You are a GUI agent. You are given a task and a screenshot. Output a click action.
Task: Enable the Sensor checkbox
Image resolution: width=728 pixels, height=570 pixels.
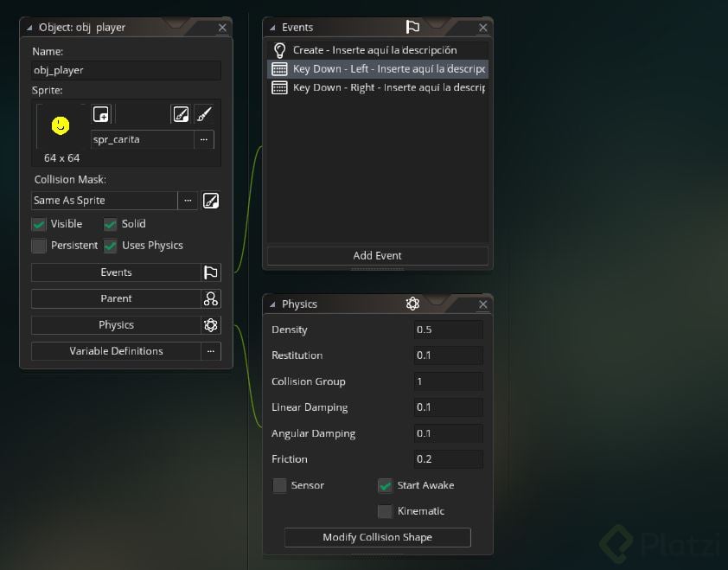279,485
